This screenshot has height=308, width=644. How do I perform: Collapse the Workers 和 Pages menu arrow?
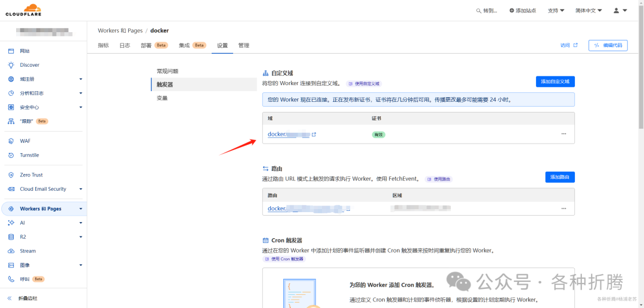click(x=81, y=209)
